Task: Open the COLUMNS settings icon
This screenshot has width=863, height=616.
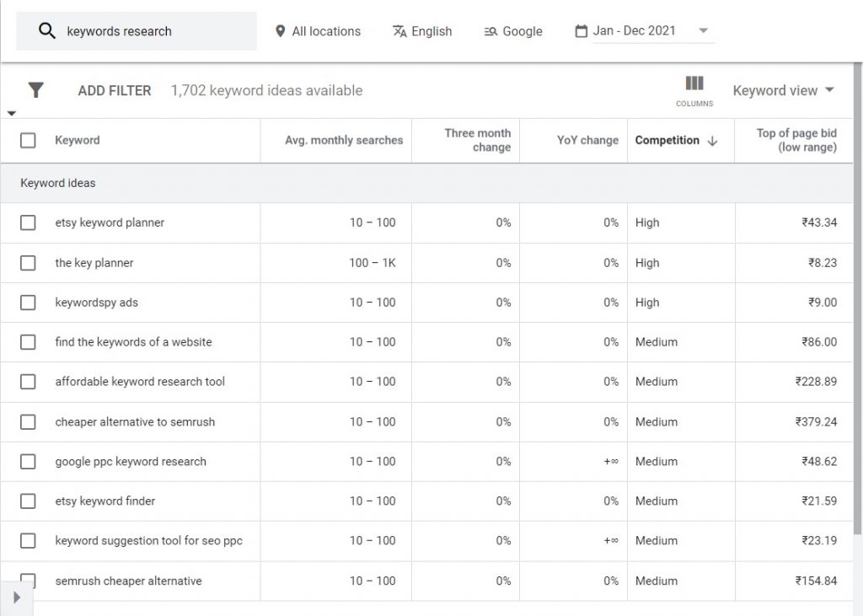Action: point(694,84)
